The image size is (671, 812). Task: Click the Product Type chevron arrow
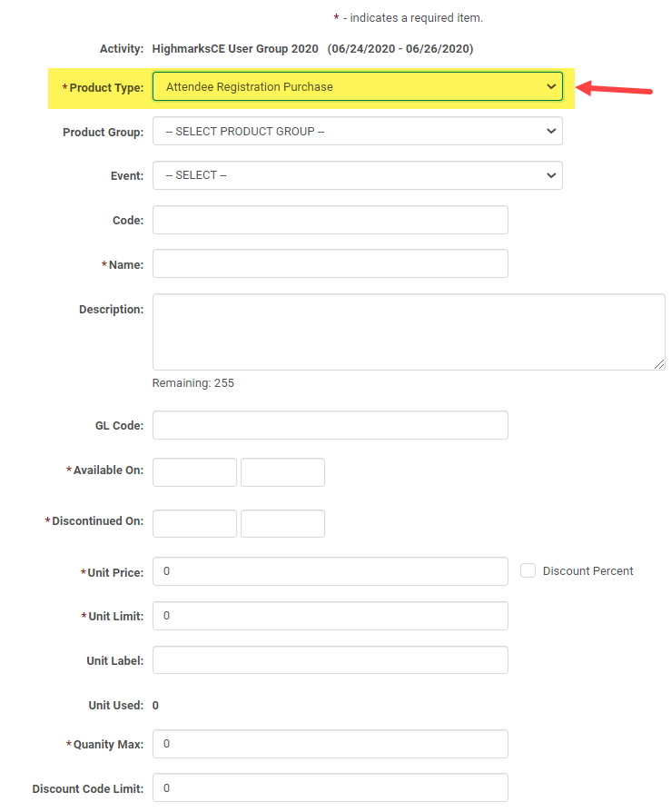click(550, 86)
